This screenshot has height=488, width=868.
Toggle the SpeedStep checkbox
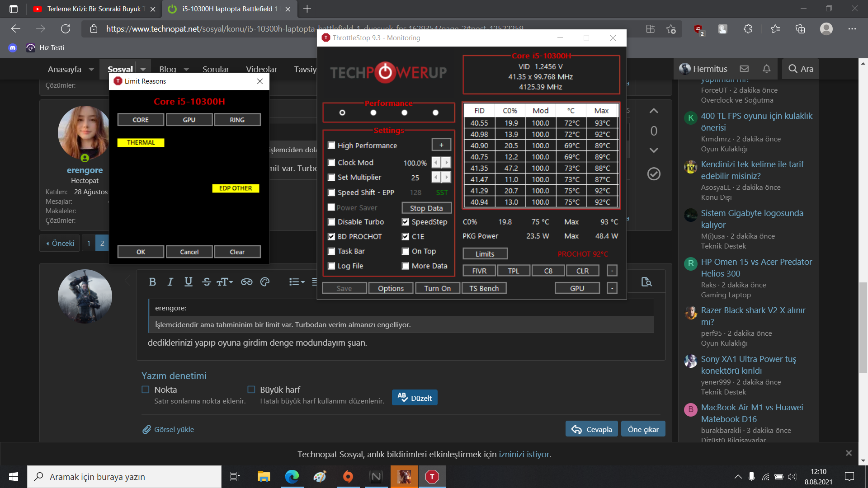tap(406, 222)
